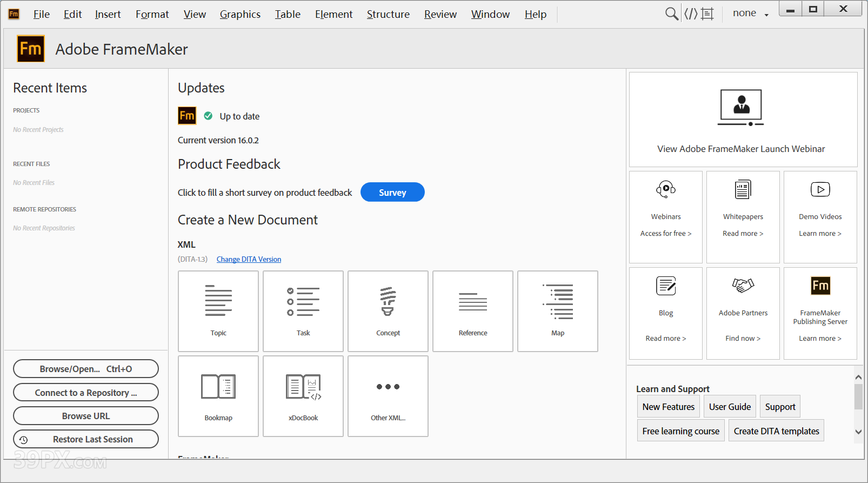Open the Structure menu
This screenshot has height=483, width=868.
point(388,14)
